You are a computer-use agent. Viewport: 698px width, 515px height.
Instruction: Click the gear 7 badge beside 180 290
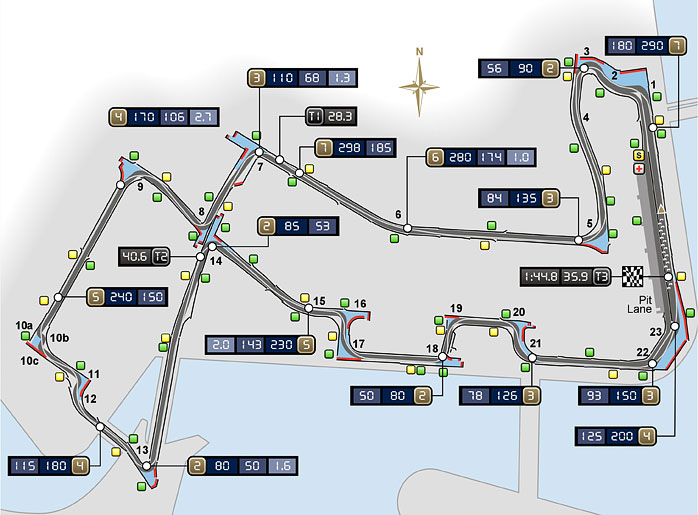pyautogui.click(x=678, y=45)
